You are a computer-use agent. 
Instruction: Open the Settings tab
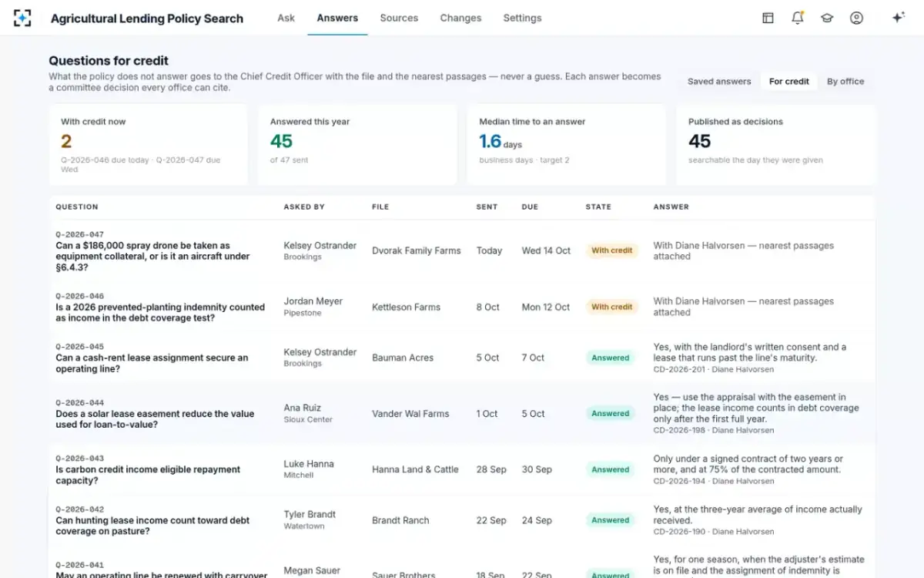point(522,18)
